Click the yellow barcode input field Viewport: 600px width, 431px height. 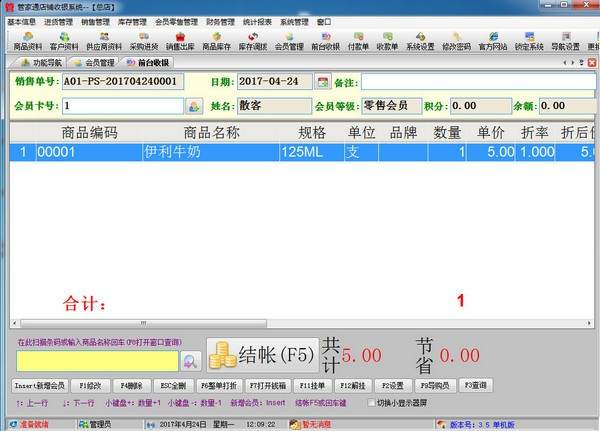[95, 359]
